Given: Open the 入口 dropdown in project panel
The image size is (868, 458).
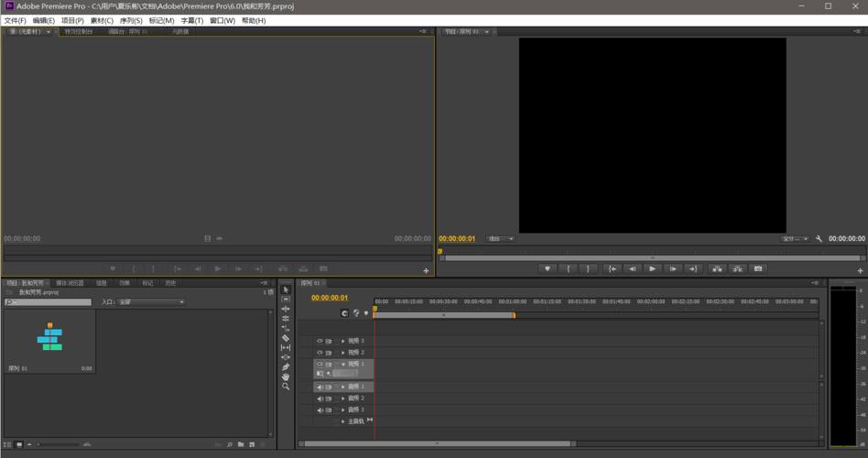Looking at the screenshot, I should [151, 301].
